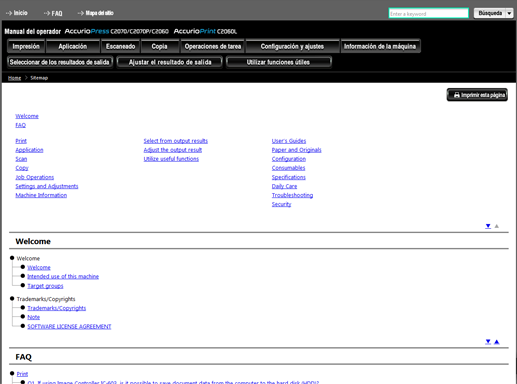517x384 pixels.
Task: Open the Consumables link
Action: click(x=288, y=168)
